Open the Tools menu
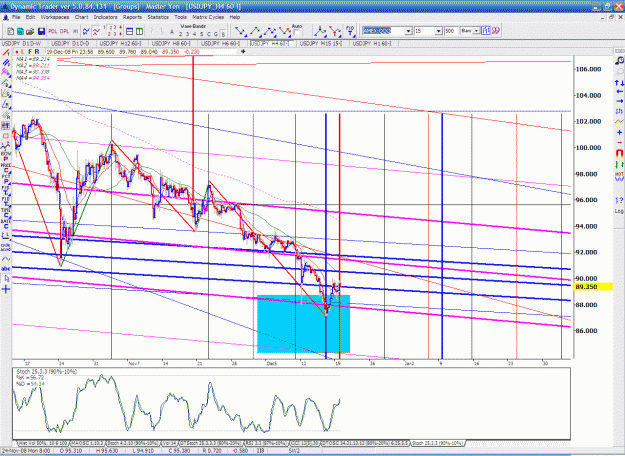The width and height of the screenshot is (625, 456). 181,17
